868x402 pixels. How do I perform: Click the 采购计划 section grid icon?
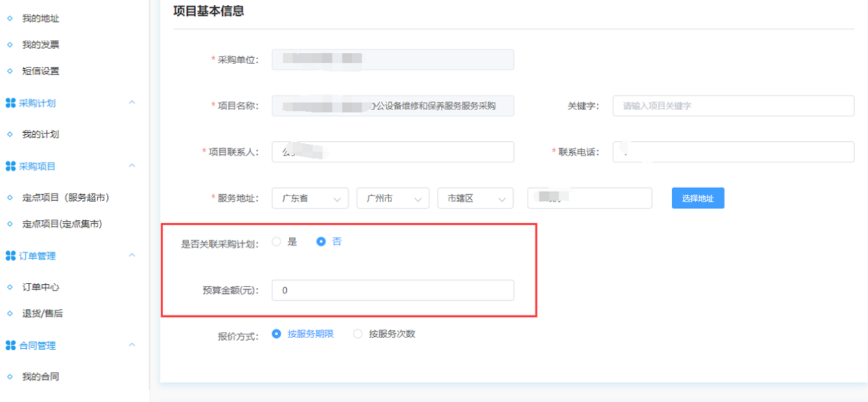(x=10, y=103)
